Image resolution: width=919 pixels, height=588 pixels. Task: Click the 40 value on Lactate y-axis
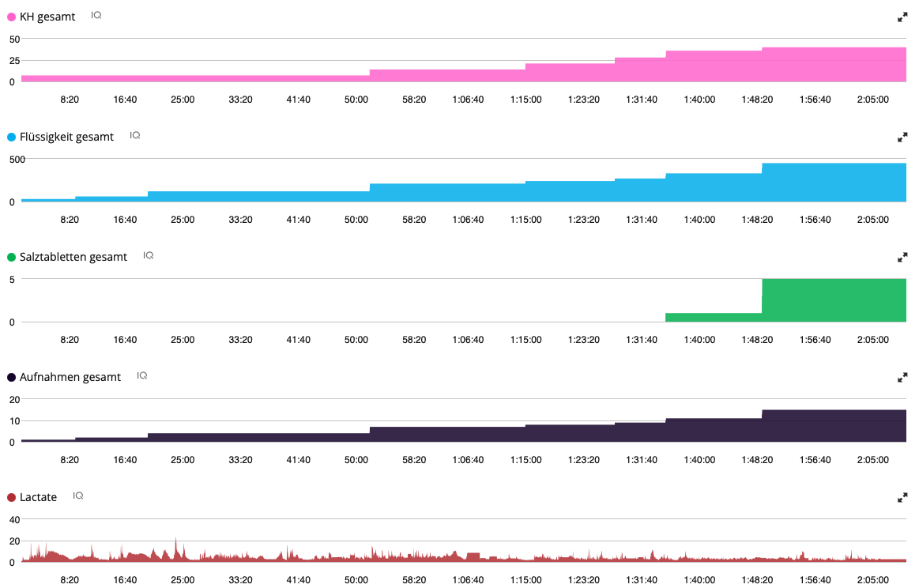click(15, 520)
